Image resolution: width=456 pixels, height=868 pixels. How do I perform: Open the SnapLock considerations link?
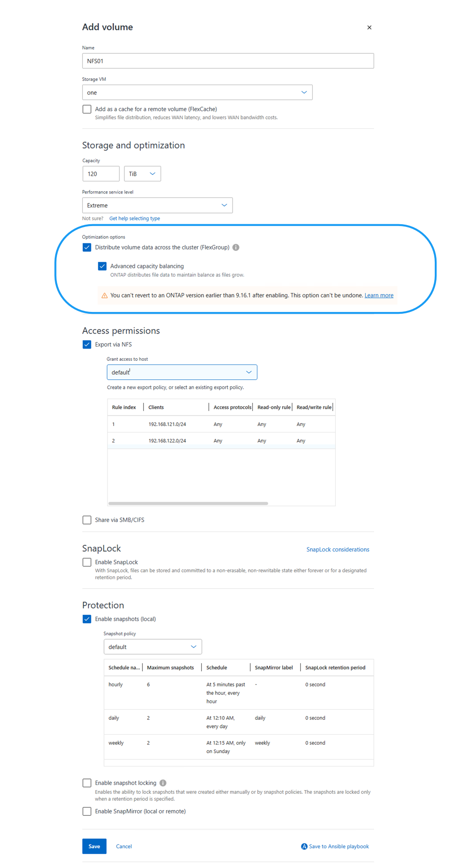[x=337, y=549]
